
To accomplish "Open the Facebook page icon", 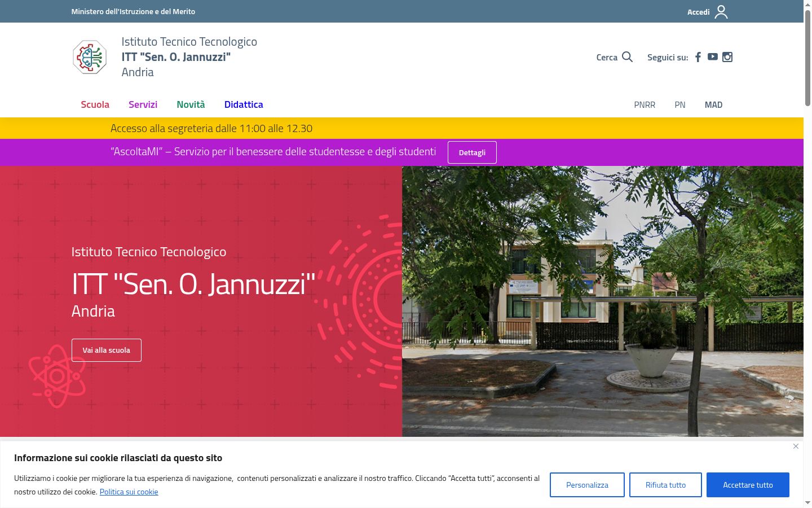I will (698, 57).
